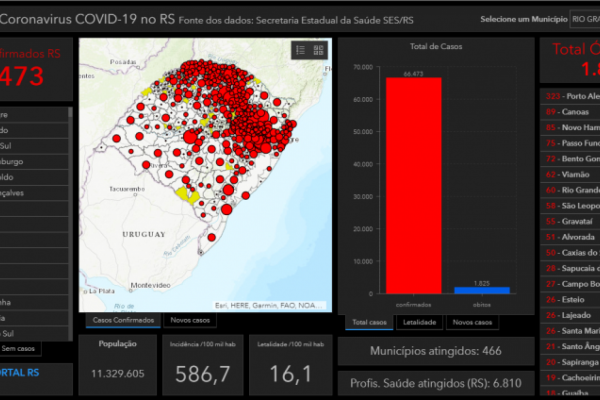
Task: Click the Sem casos tab at bottom left
Action: tap(18, 348)
